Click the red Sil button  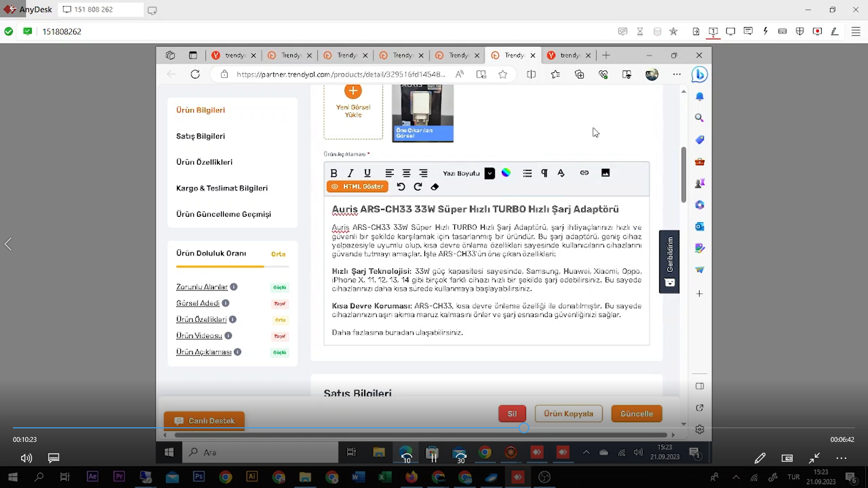(x=512, y=414)
